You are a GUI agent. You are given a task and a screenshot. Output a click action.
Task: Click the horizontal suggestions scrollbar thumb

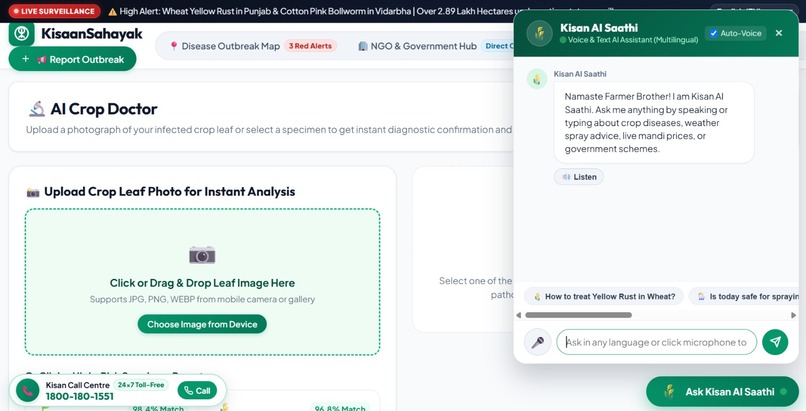[x=578, y=315]
